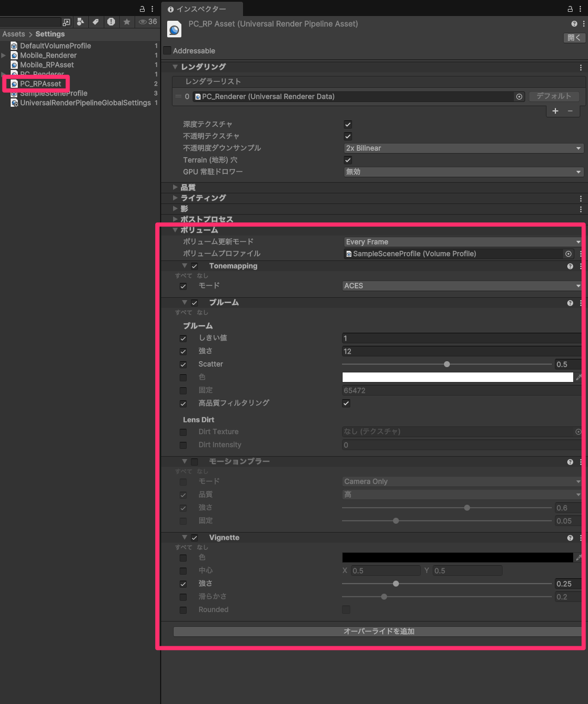Click すべて under Tonemapping
This screenshot has height=704, width=588.
coord(184,276)
